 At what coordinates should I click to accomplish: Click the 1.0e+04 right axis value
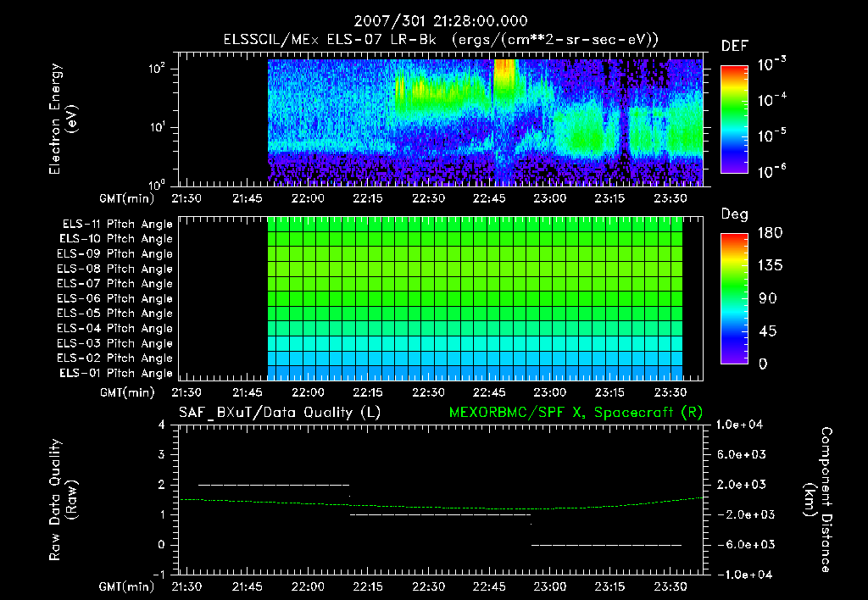click(739, 425)
